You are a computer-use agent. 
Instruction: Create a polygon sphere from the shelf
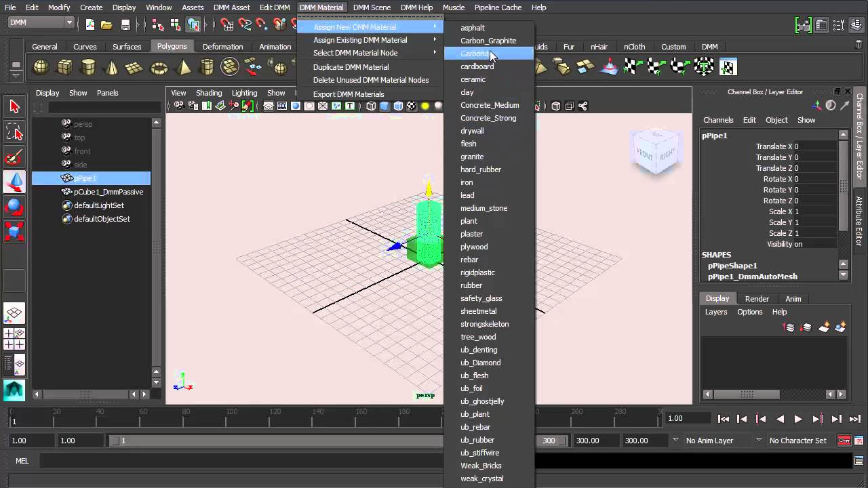[41, 67]
